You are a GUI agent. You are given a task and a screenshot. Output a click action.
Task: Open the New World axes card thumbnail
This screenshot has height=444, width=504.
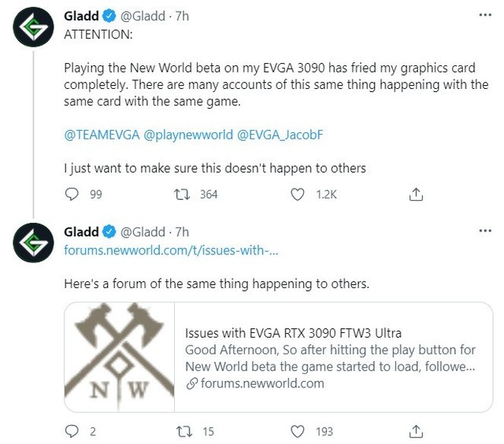point(119,357)
